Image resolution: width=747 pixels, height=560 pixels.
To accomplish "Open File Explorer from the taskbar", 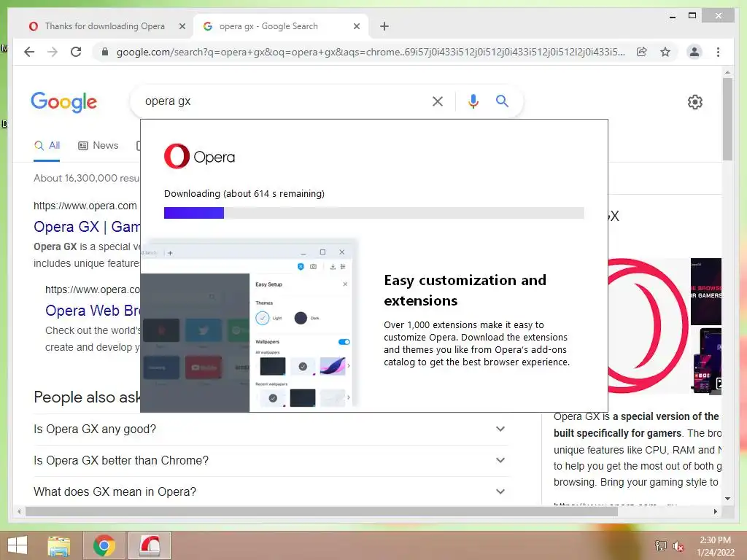I will click(x=58, y=545).
